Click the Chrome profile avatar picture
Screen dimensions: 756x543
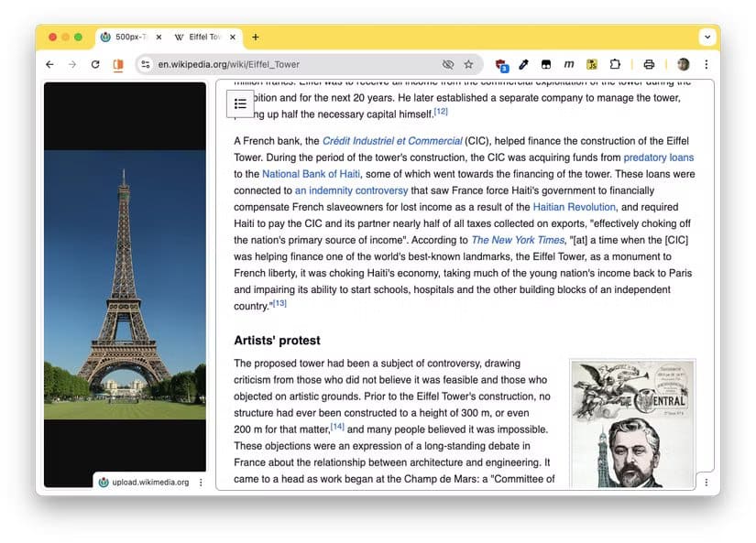point(684,64)
